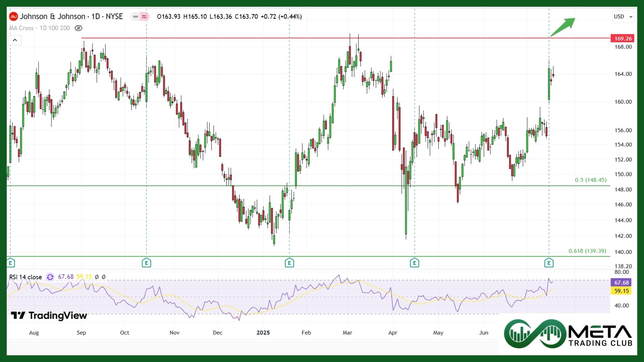Click the earnings E marker near October

146,263
